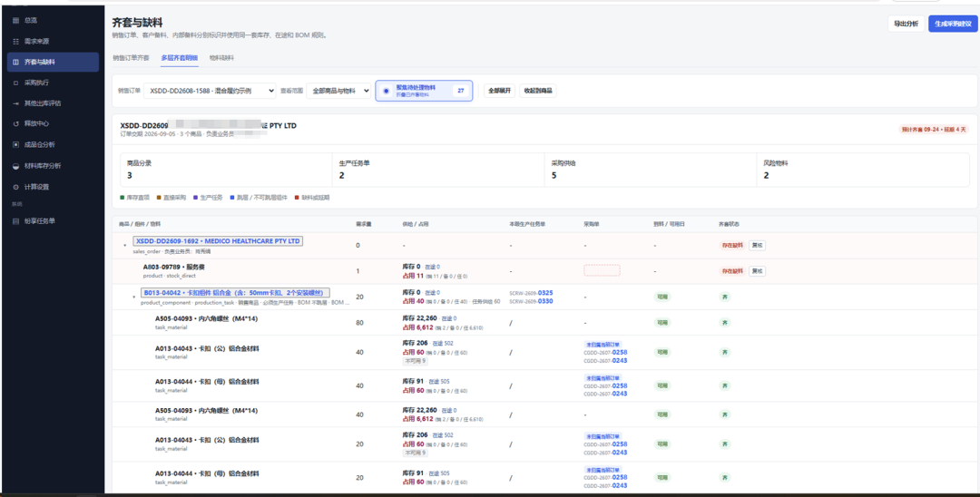980x497 pixels.
Task: Click the 生产任务 purple legend swatch
Action: pos(195,198)
